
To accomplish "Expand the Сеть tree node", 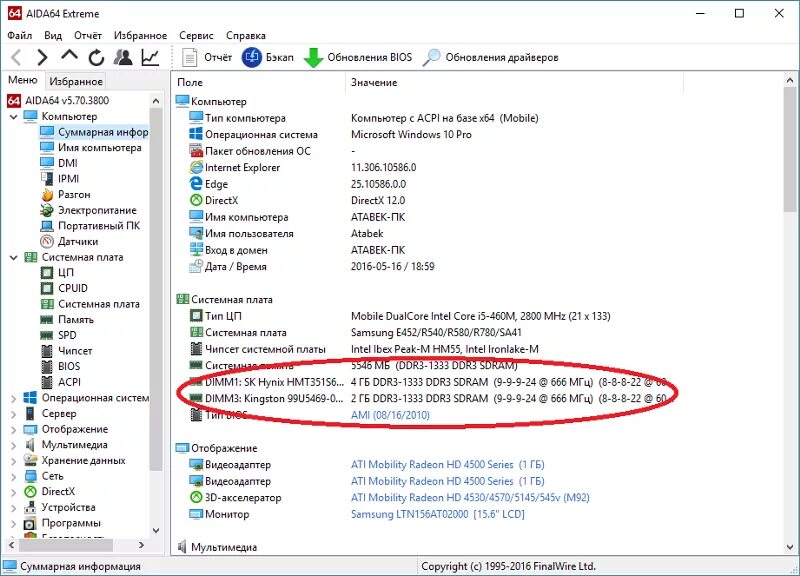I will (x=14, y=477).
